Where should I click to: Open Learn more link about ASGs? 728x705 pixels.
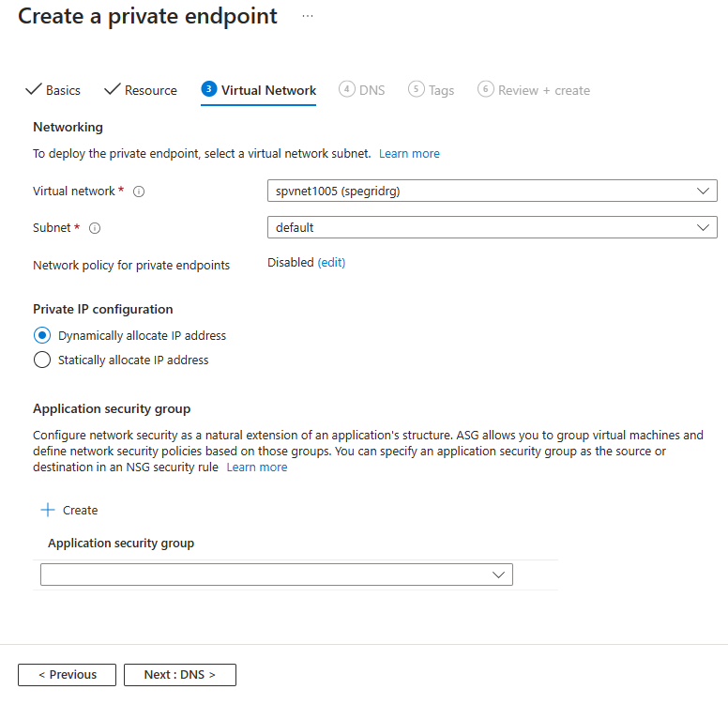[x=257, y=467]
